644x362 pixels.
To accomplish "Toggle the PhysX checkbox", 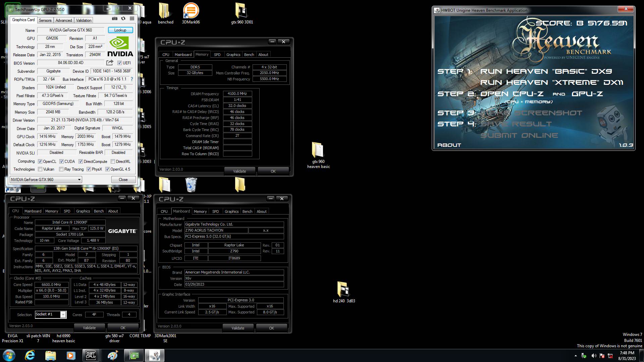I will tap(89, 169).
